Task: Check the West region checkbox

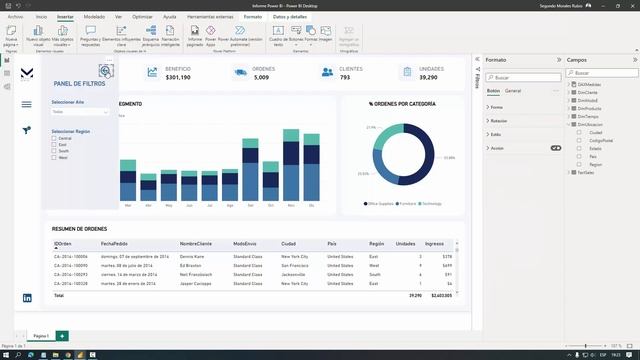Action: tap(54, 158)
